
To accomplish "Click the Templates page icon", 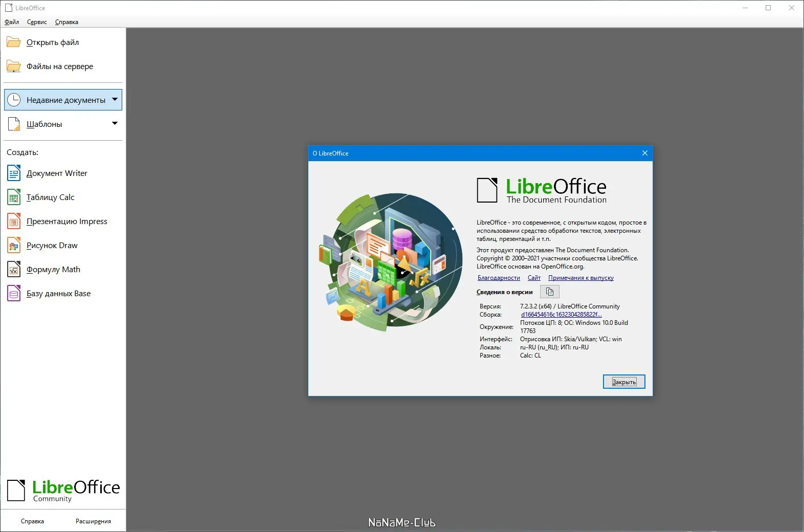I will pyautogui.click(x=14, y=124).
